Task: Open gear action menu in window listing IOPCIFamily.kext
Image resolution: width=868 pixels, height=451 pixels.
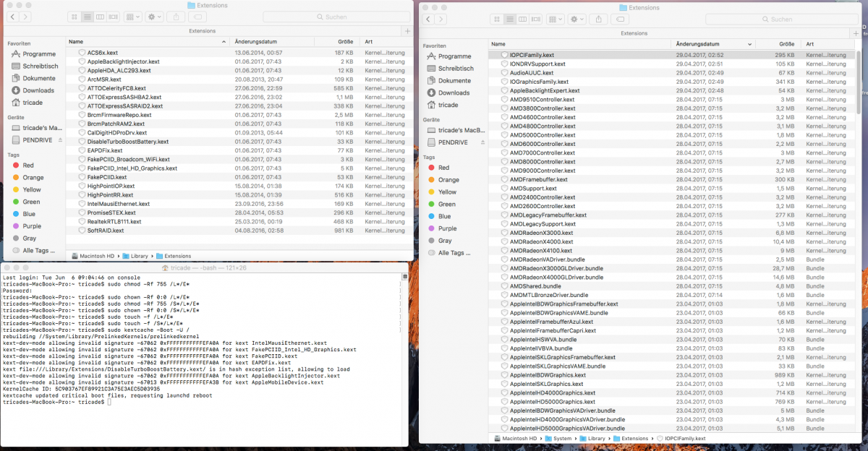Action: (576, 18)
